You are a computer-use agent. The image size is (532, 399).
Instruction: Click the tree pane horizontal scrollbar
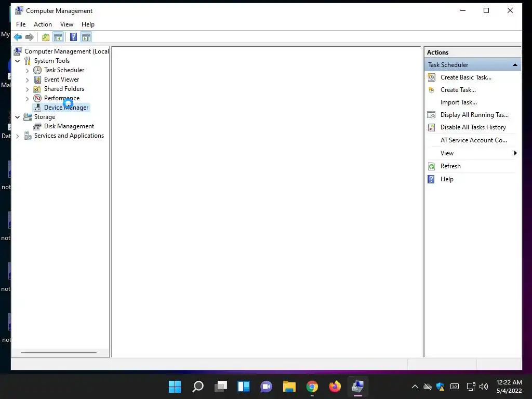[59, 353]
